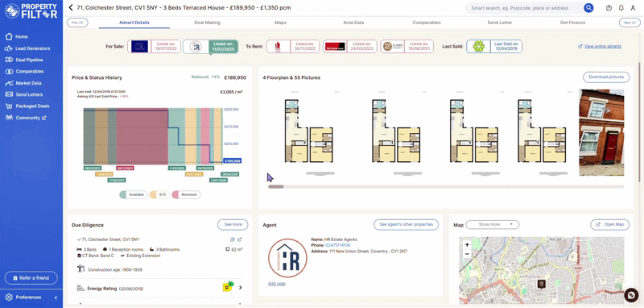This screenshot has height=308, width=644.
Task: Switch to the Deal Making tab
Action: pyautogui.click(x=207, y=23)
